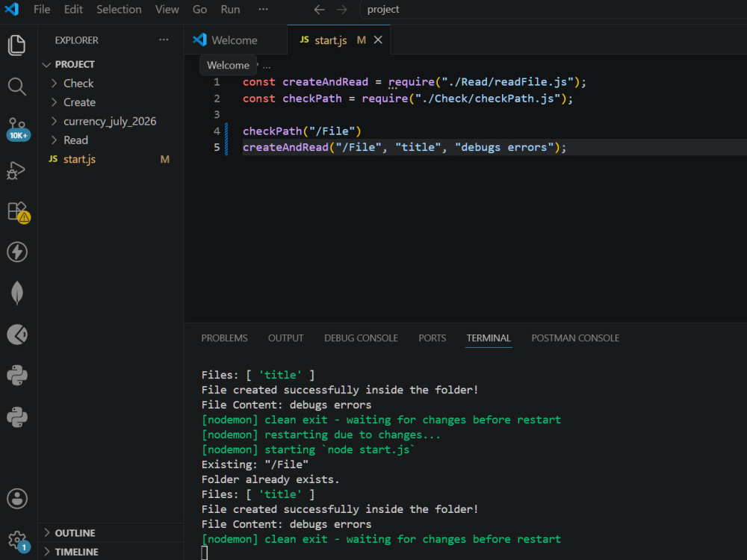Expand the Create folder
The image size is (747, 560).
pyautogui.click(x=111, y=102)
